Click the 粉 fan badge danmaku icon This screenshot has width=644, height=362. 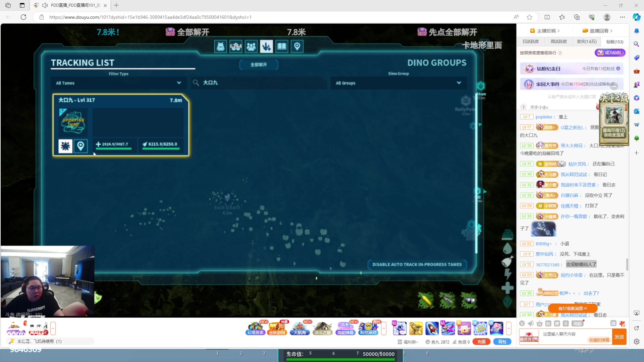[548, 323]
